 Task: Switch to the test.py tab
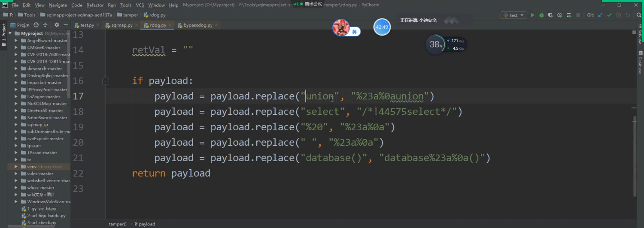click(87, 25)
